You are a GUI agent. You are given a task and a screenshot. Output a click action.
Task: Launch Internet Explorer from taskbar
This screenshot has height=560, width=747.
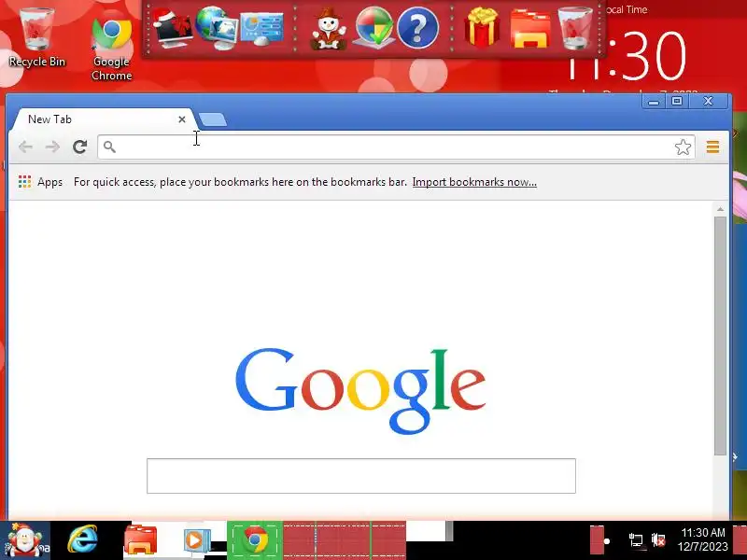[83, 540]
